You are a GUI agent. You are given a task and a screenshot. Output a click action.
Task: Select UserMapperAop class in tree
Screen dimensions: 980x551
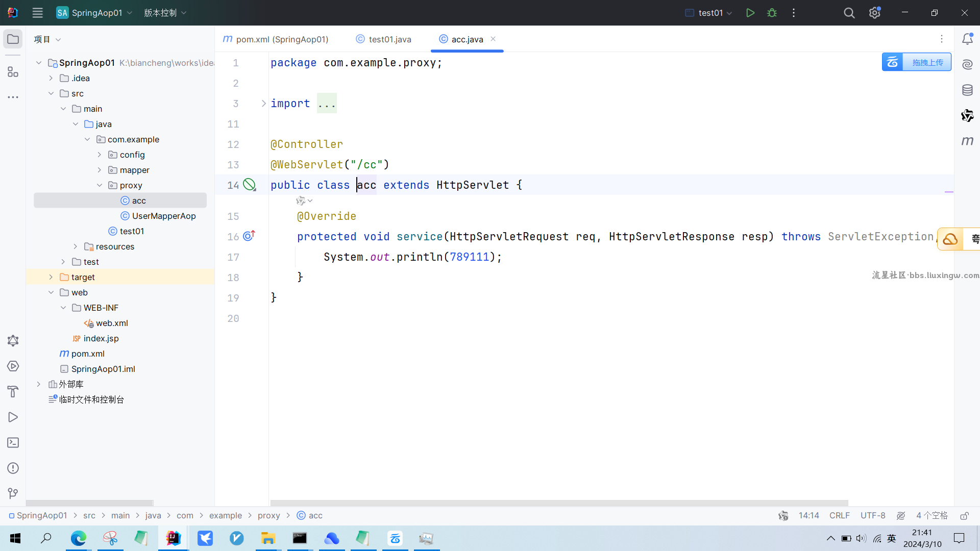click(158, 216)
